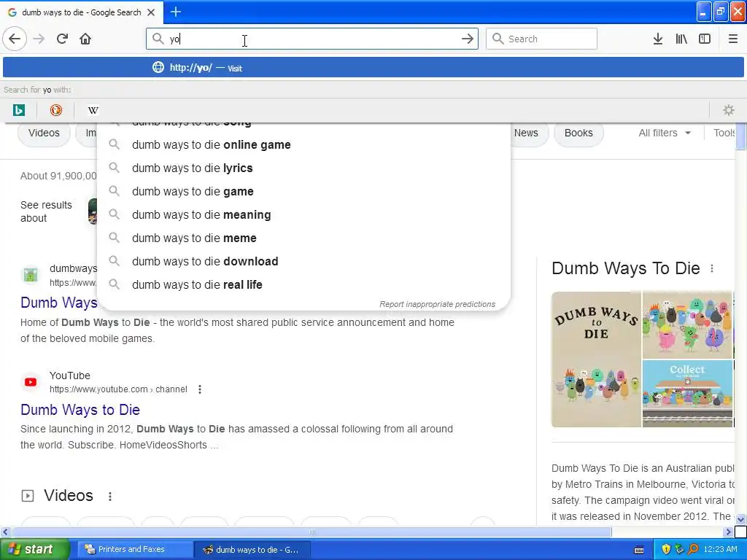The height and width of the screenshot is (560, 747).
Task: Click Report inappropriate predictions link
Action: (x=438, y=304)
